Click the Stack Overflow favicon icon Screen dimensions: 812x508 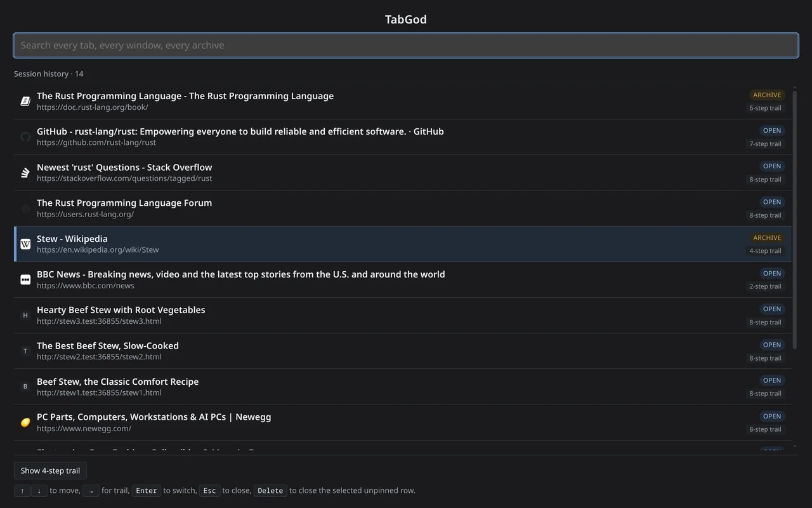click(x=25, y=173)
